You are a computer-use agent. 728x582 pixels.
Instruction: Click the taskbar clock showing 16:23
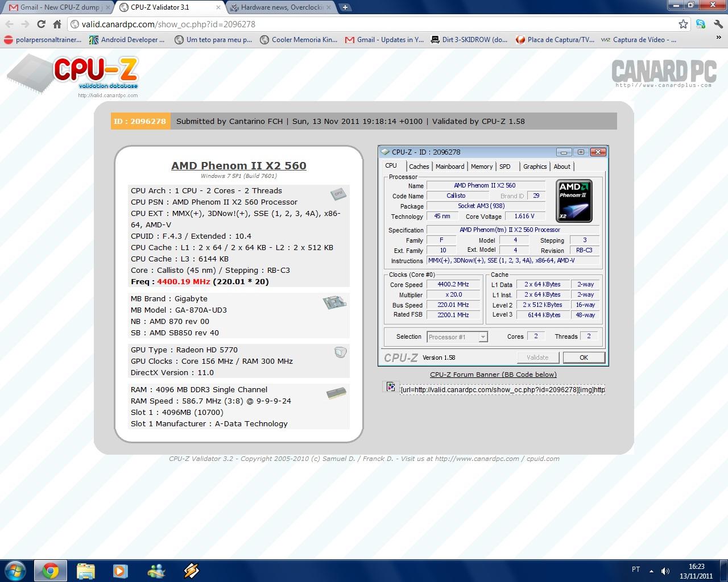(696, 571)
